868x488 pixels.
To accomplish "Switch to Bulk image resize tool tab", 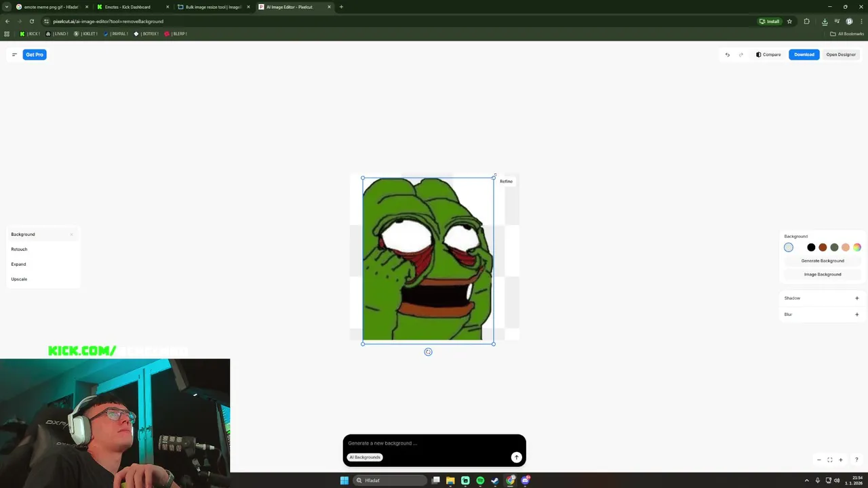I will coord(214,7).
